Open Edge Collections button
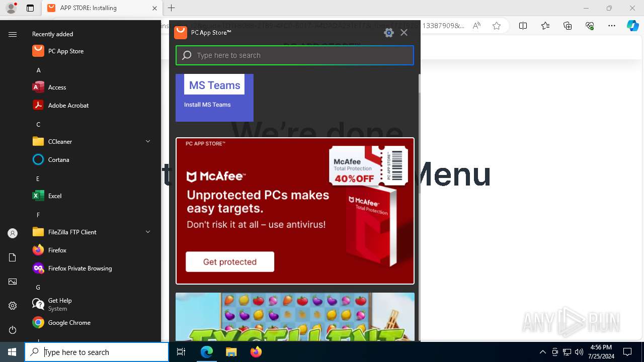644x362 pixels. point(568,26)
